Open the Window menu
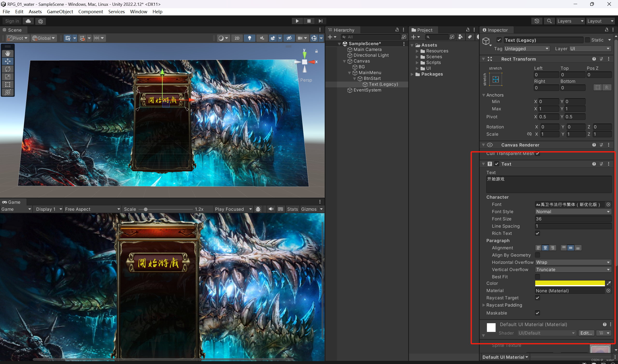The height and width of the screenshot is (364, 618). [139, 12]
